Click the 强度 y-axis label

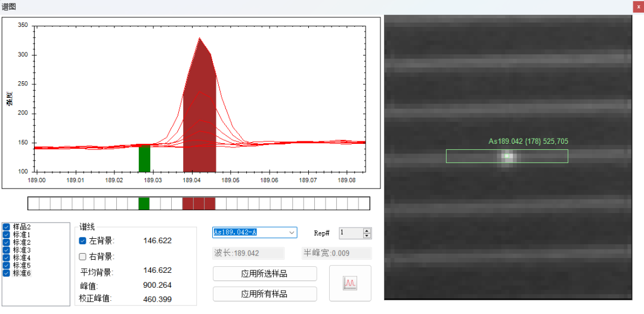point(10,98)
